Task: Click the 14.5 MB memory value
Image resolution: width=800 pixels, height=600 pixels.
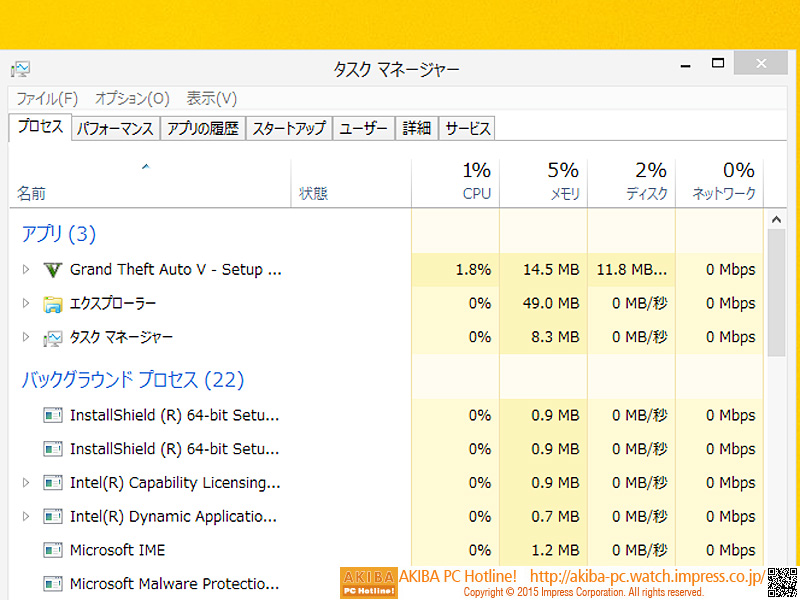Action: (x=551, y=269)
